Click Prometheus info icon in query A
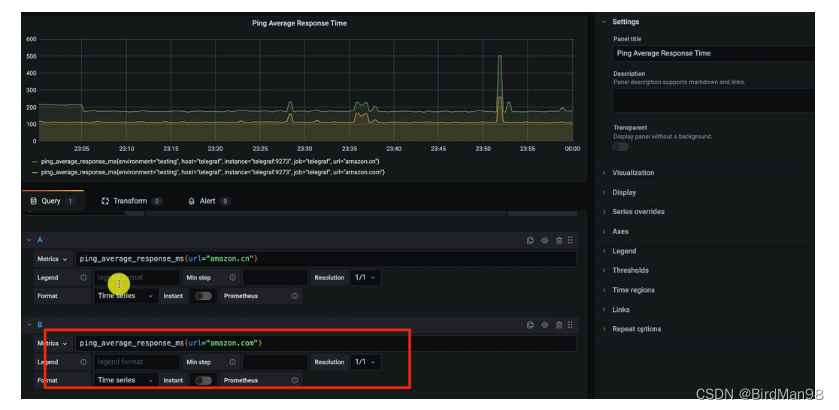 pyautogui.click(x=294, y=296)
